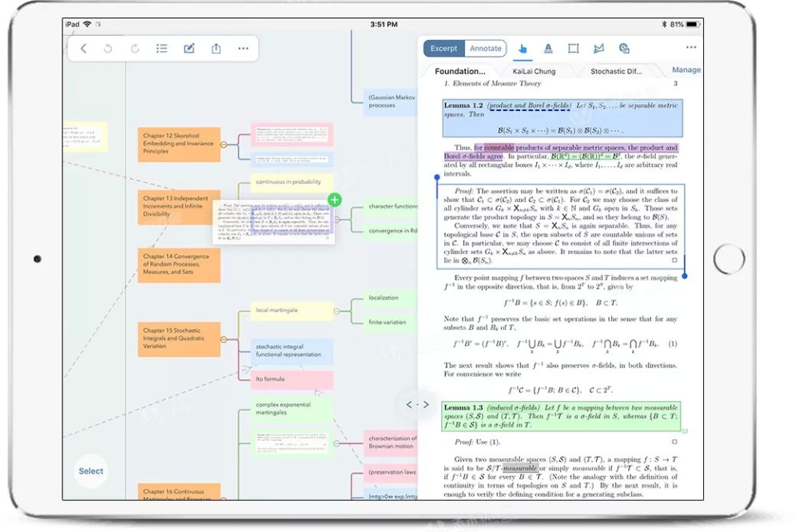Tap the share export icon
Screen dimensions: 799x532
click(216, 49)
